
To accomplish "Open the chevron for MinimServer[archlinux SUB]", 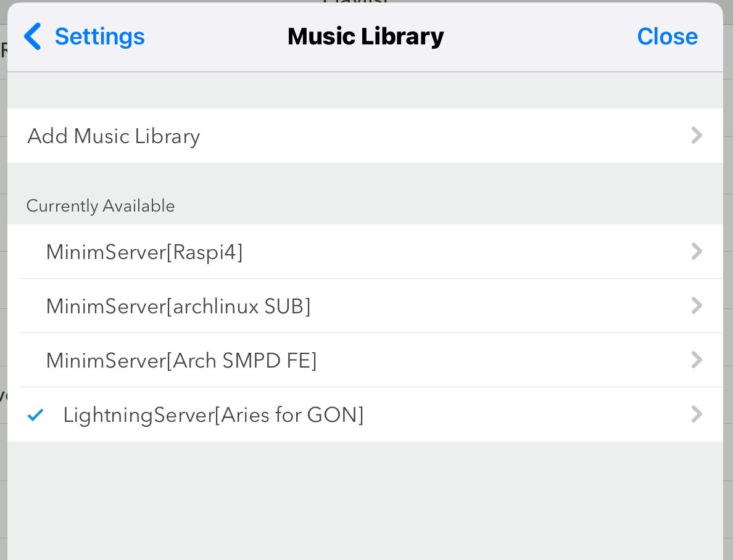I will click(697, 306).
